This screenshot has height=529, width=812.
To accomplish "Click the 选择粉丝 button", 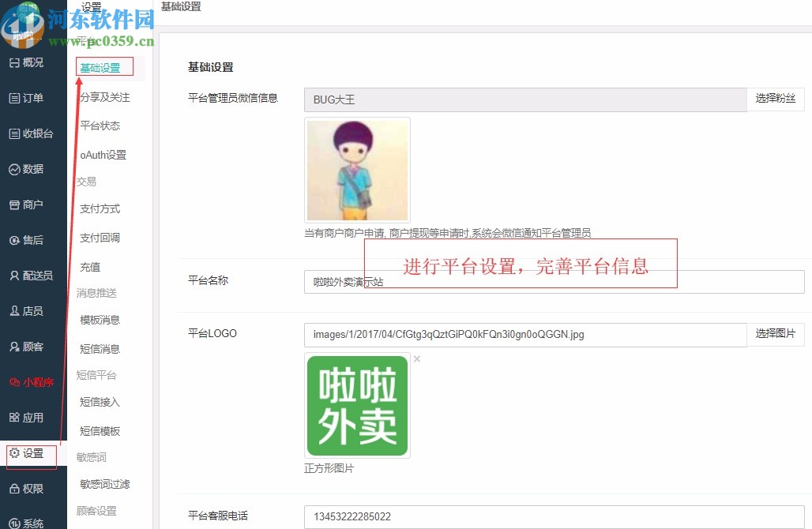I will pos(776,99).
